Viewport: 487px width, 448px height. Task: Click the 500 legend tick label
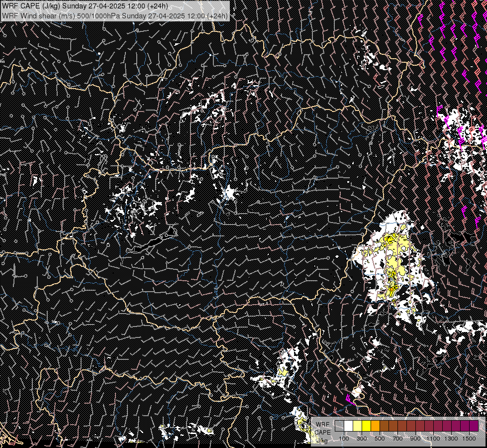380,439
